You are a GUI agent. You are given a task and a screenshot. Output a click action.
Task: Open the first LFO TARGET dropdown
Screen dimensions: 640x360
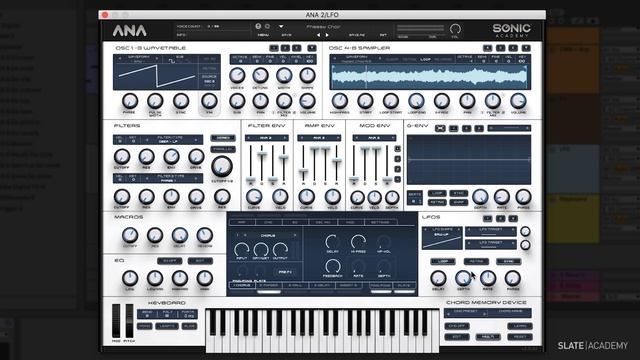coord(491,231)
